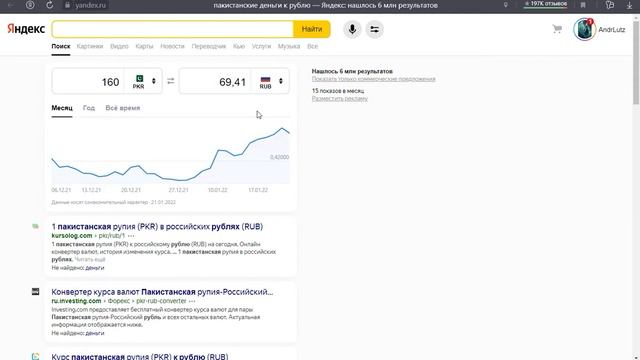Switch to Музыка tab
The image size is (640, 360).
[x=289, y=47]
